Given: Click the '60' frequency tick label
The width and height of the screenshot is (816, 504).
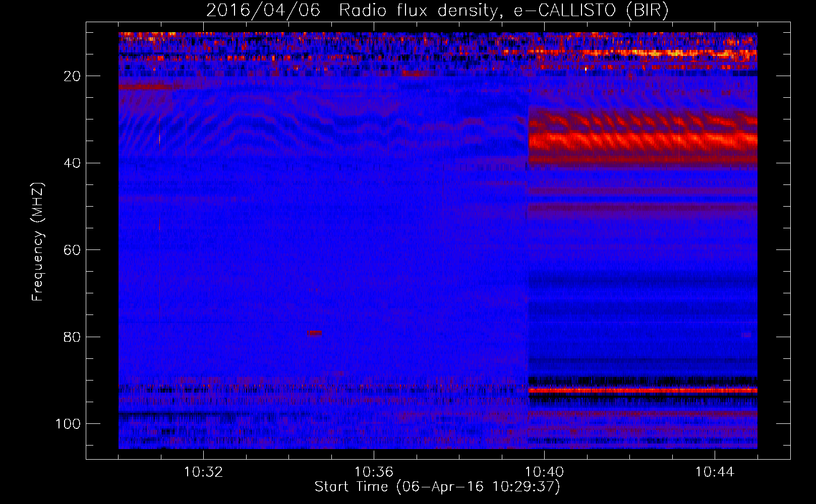Looking at the screenshot, I should click(72, 250).
